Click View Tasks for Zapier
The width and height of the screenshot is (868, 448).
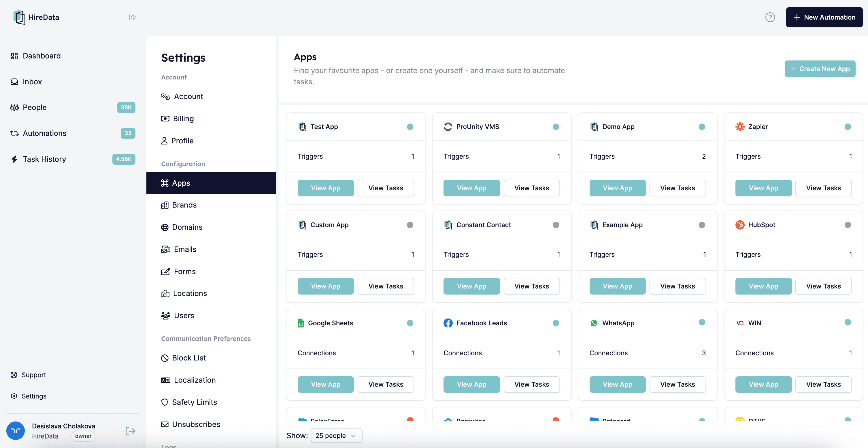tap(823, 188)
